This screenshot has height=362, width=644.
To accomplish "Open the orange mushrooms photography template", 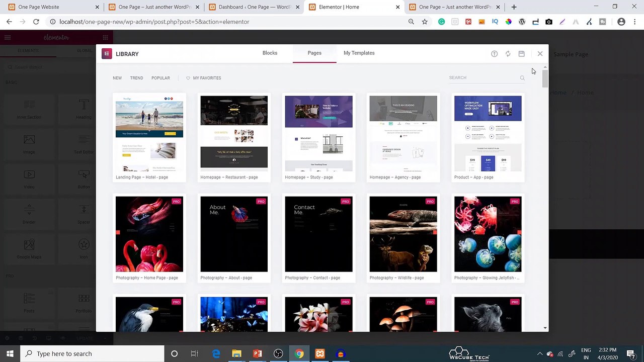I will pyautogui.click(x=403, y=314).
